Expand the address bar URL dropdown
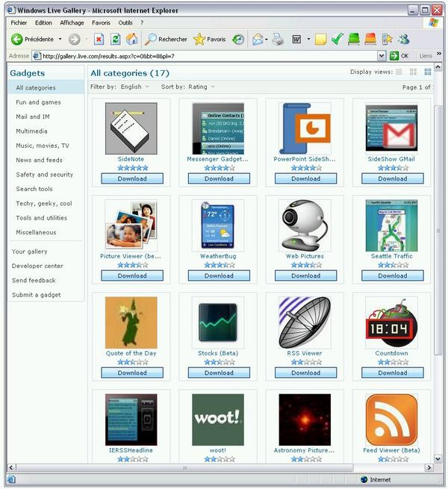 (x=382, y=56)
